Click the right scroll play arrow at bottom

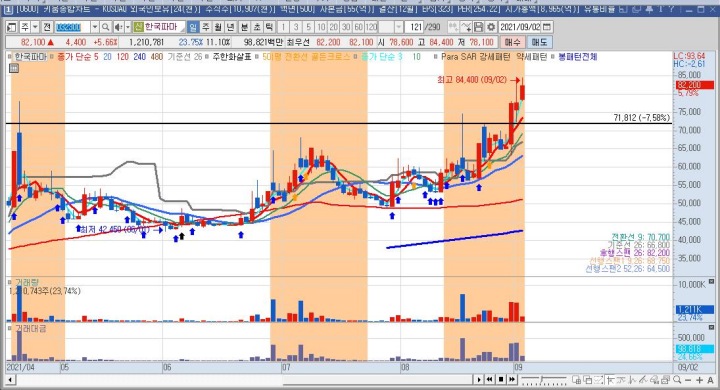[x=478, y=379]
